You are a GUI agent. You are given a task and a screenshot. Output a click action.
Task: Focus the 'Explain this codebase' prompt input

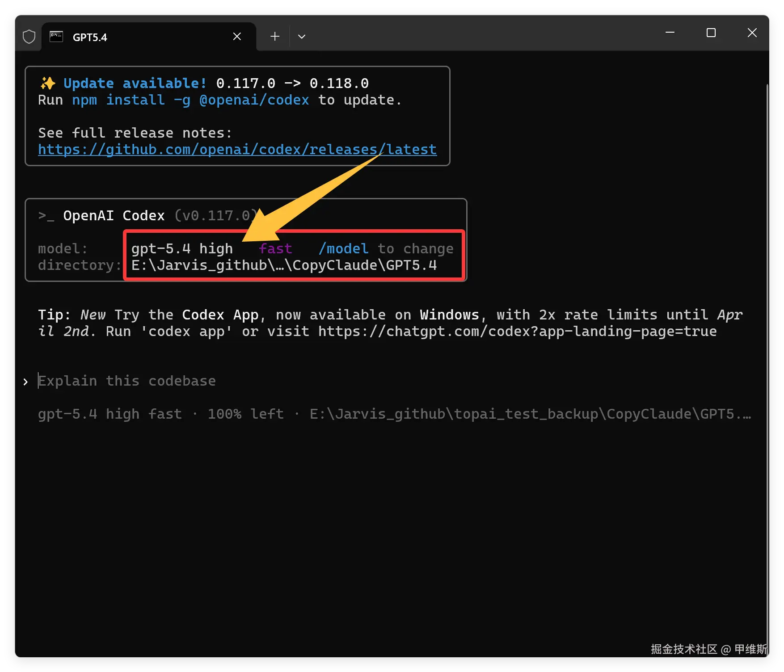(x=127, y=381)
